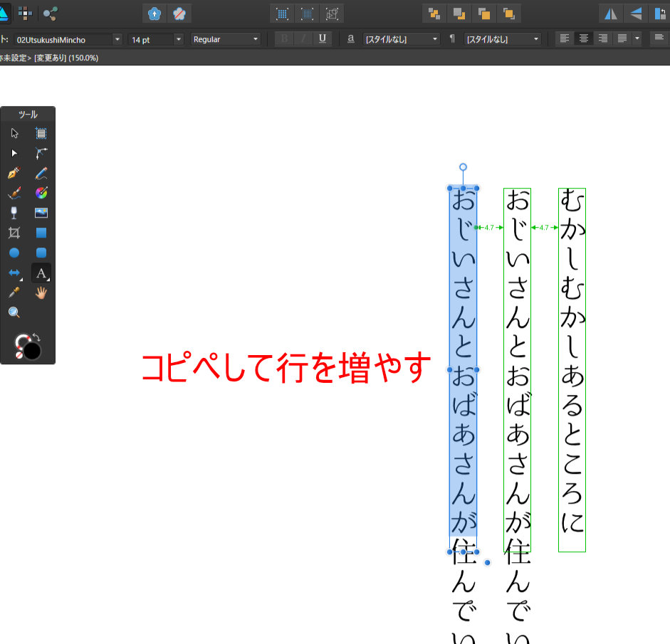This screenshot has height=644, width=670.
Task: Select the Fill (gradient) tool
Action: (x=41, y=193)
